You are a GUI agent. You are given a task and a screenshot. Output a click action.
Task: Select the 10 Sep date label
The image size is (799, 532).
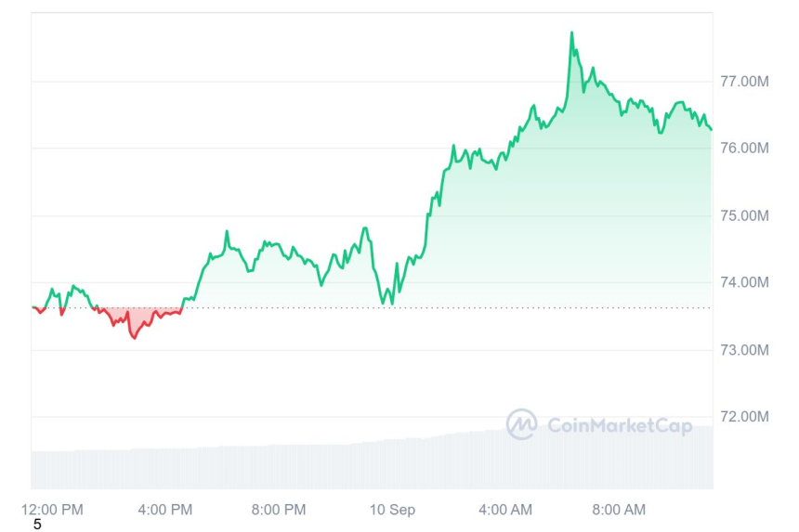(x=392, y=510)
